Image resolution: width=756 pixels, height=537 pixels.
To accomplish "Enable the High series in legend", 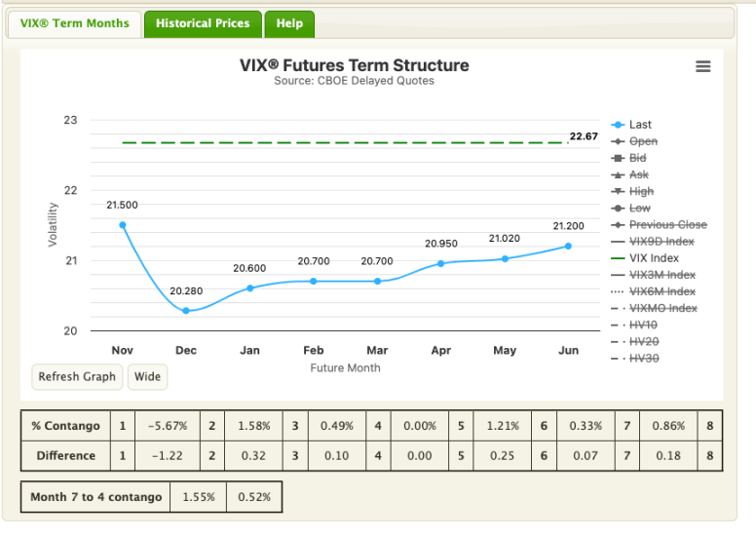I will click(x=632, y=192).
